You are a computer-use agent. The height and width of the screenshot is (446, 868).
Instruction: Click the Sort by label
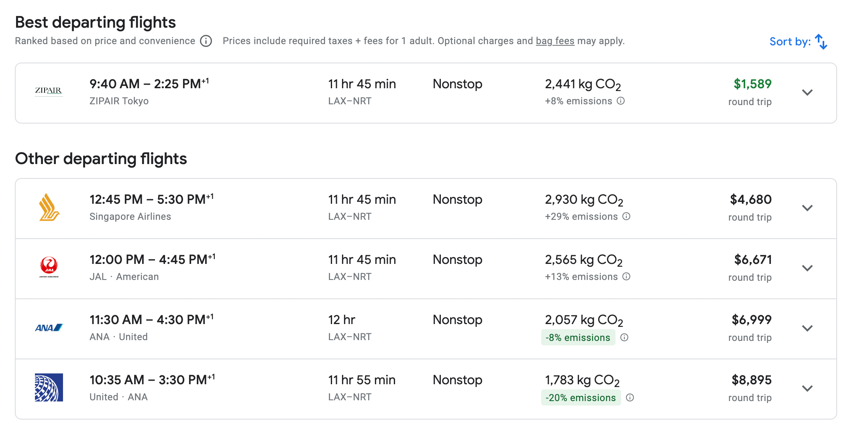click(x=790, y=42)
